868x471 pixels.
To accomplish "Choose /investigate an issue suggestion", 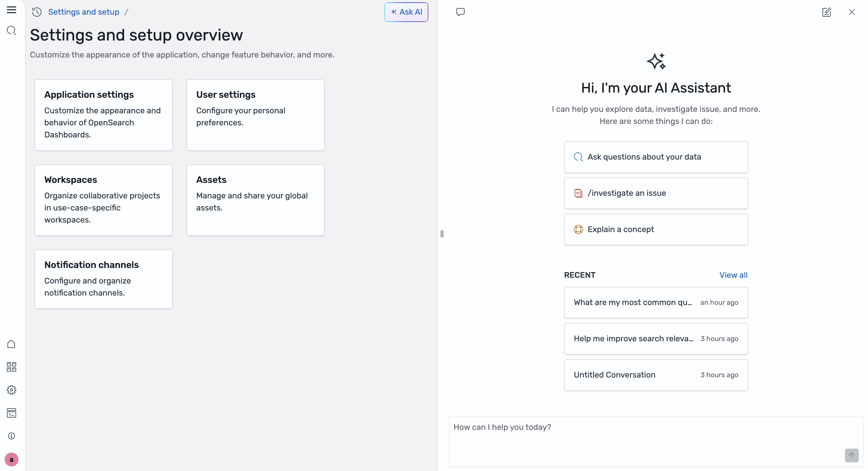I will click(x=656, y=193).
